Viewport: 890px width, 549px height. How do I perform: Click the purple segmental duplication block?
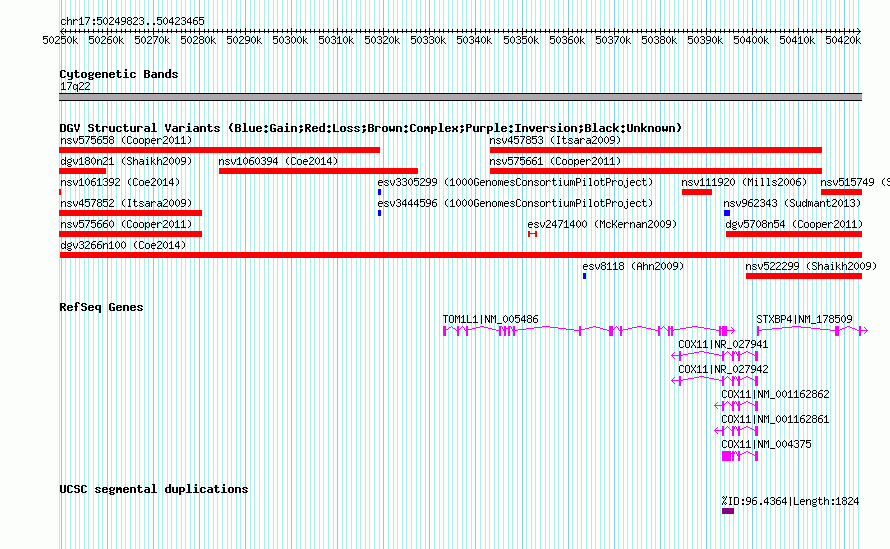click(728, 511)
